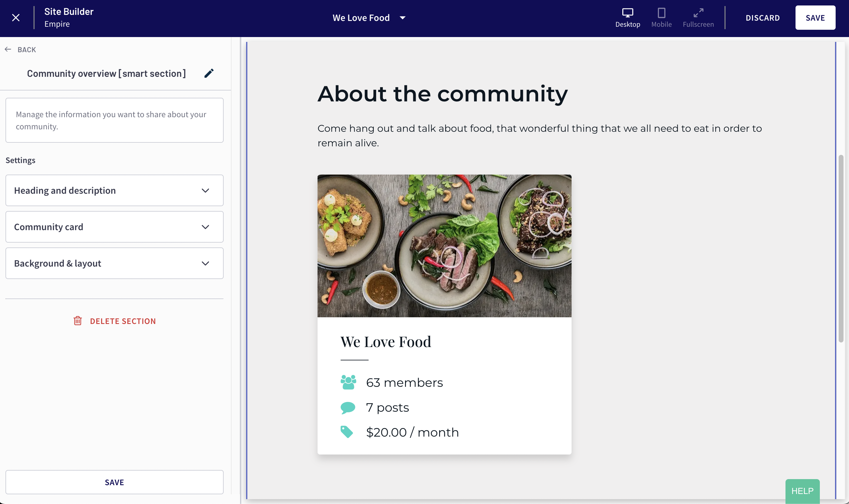Expand the Community card settings
Viewport: 849px width, 504px height.
click(x=115, y=227)
